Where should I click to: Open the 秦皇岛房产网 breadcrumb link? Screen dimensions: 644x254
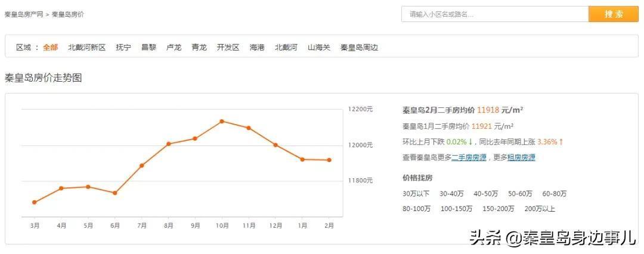24,14
